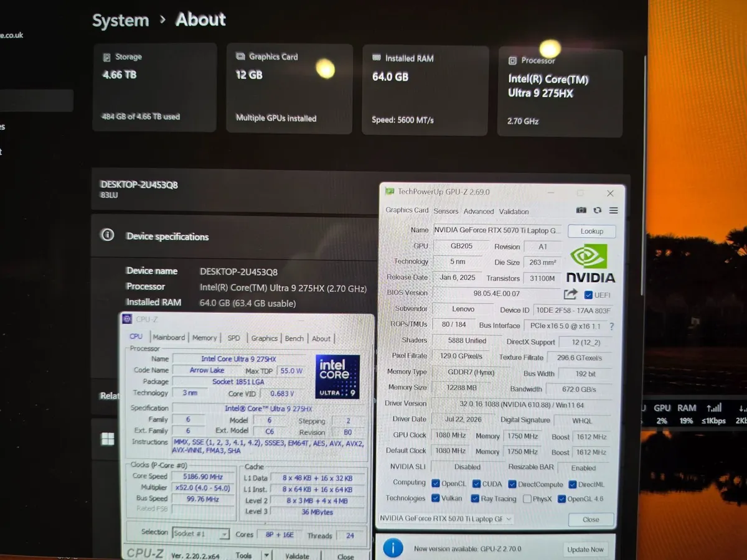Switch to the Sensors tab in GPU-Z
This screenshot has height=560, width=747.
click(446, 211)
